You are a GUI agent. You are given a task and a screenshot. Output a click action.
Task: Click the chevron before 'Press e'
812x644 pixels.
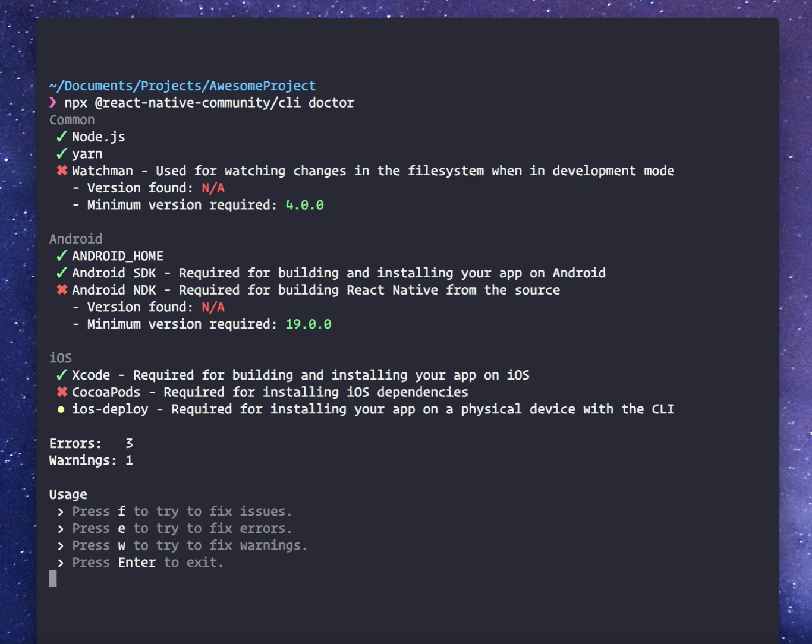click(x=61, y=529)
